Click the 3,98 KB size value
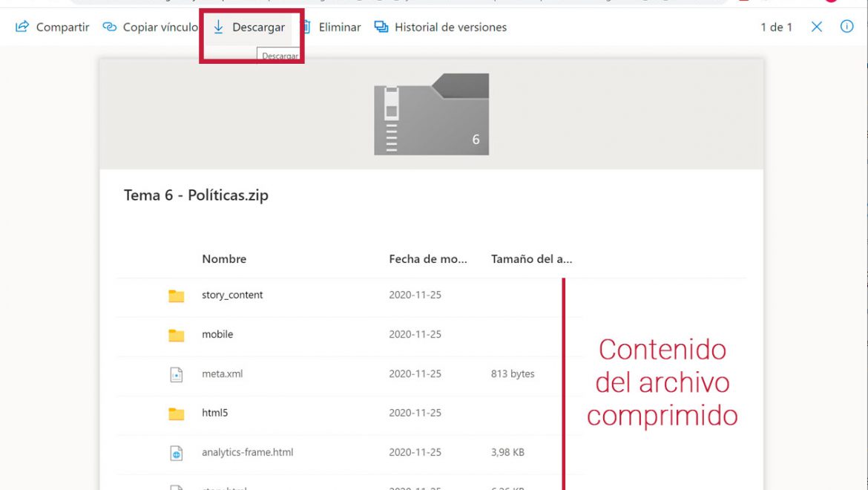 click(x=507, y=452)
